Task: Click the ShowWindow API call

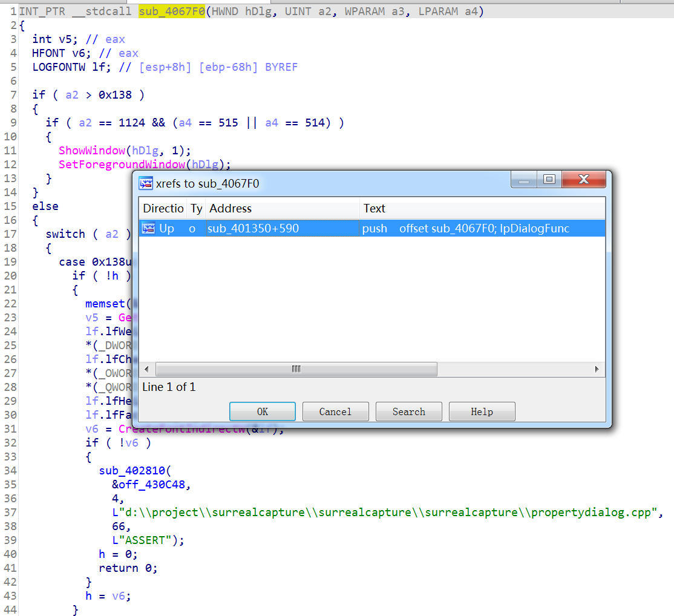Action: (92, 151)
